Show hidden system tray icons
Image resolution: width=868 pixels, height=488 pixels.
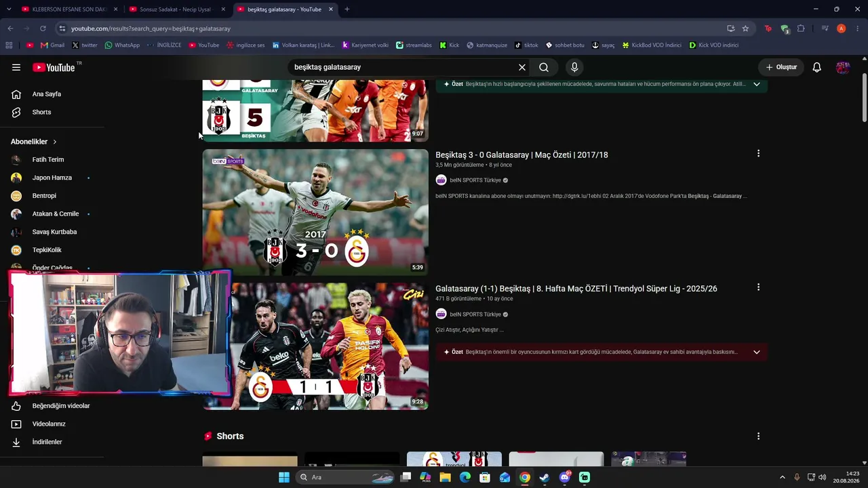pos(782,477)
